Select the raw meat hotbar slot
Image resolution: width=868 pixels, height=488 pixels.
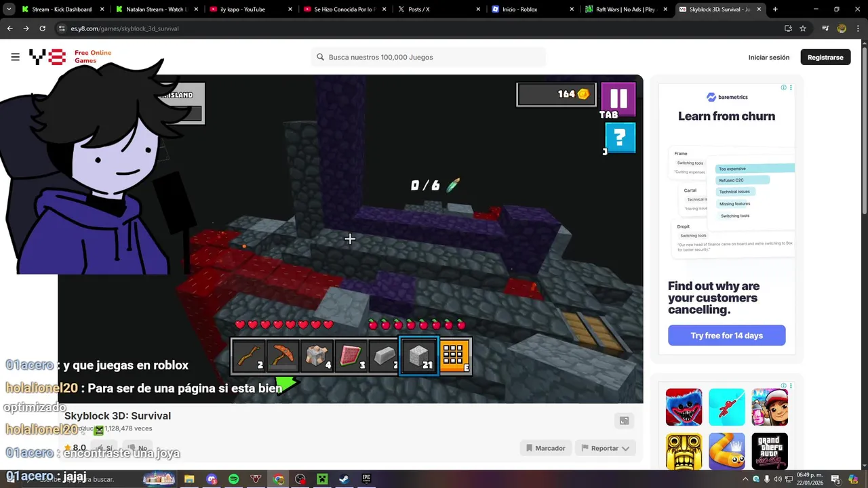(x=351, y=356)
